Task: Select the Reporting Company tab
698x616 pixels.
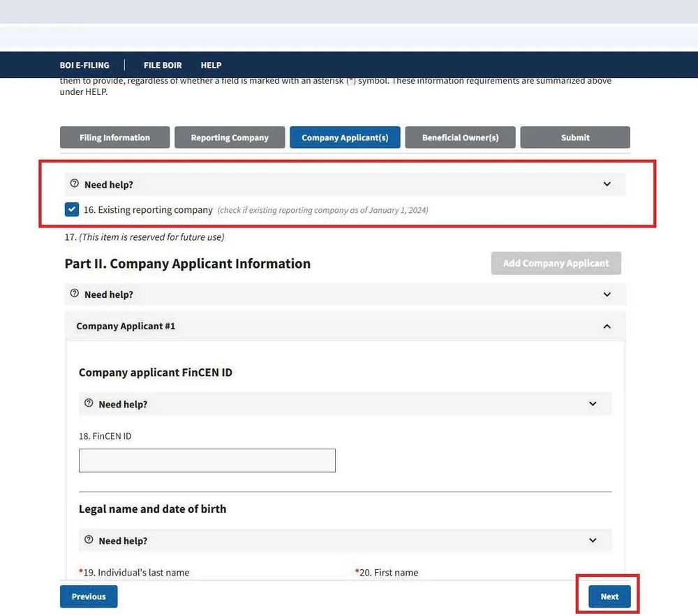Action: click(229, 137)
